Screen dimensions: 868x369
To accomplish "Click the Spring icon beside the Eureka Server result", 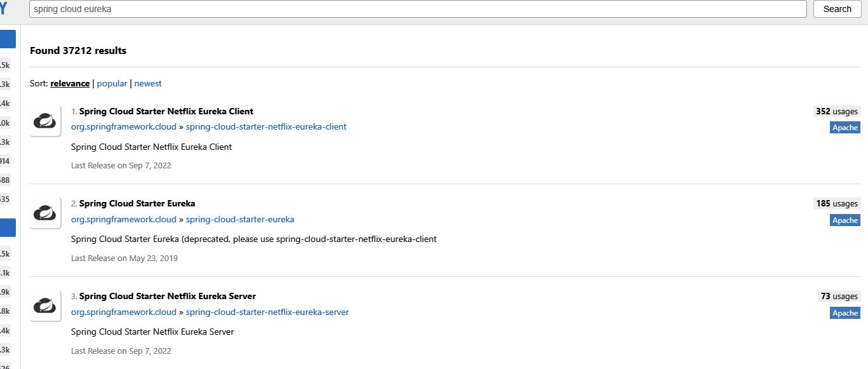I will [44, 305].
